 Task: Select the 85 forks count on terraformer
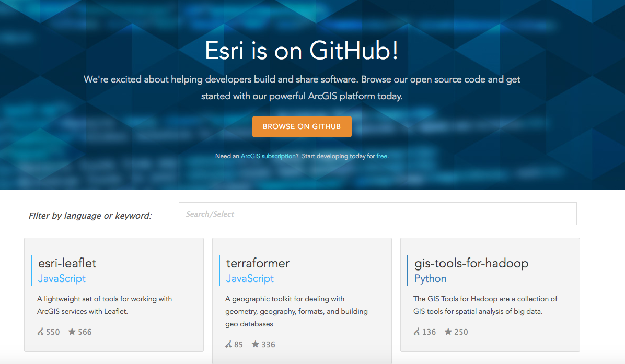tap(238, 345)
